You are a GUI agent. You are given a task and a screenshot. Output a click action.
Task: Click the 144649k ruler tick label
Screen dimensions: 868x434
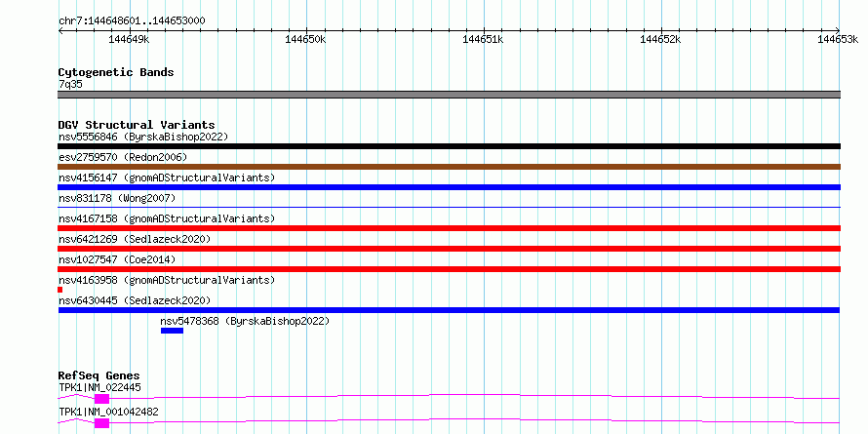tap(129, 39)
